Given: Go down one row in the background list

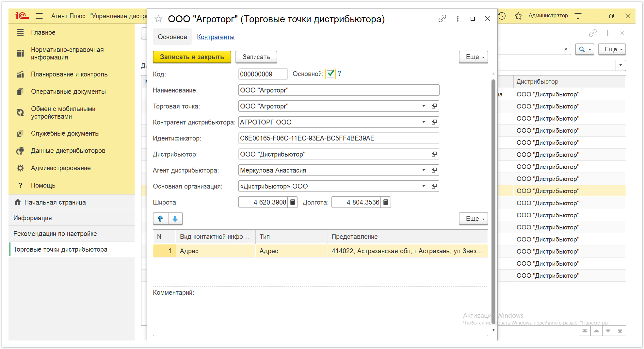Looking at the screenshot, I should coord(608,331).
